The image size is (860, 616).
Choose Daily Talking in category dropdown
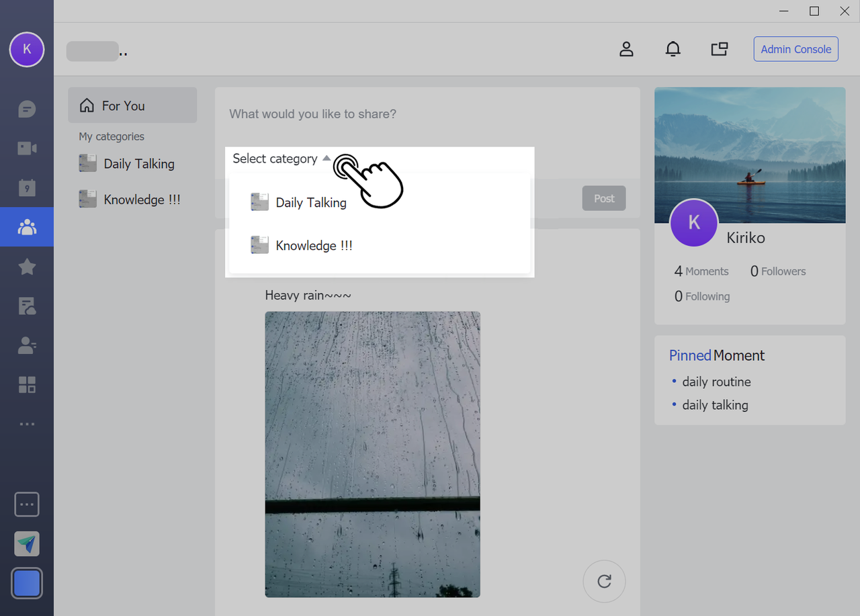pyautogui.click(x=310, y=202)
